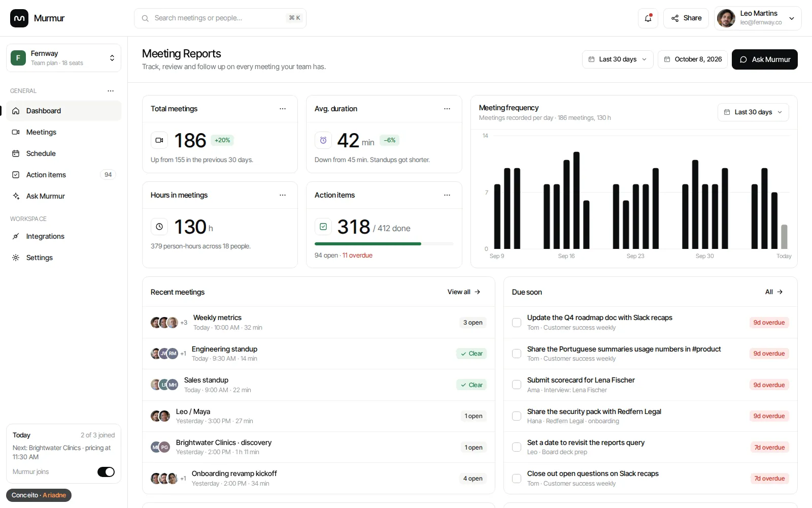Click the video camera icon beside 186

pyautogui.click(x=159, y=140)
